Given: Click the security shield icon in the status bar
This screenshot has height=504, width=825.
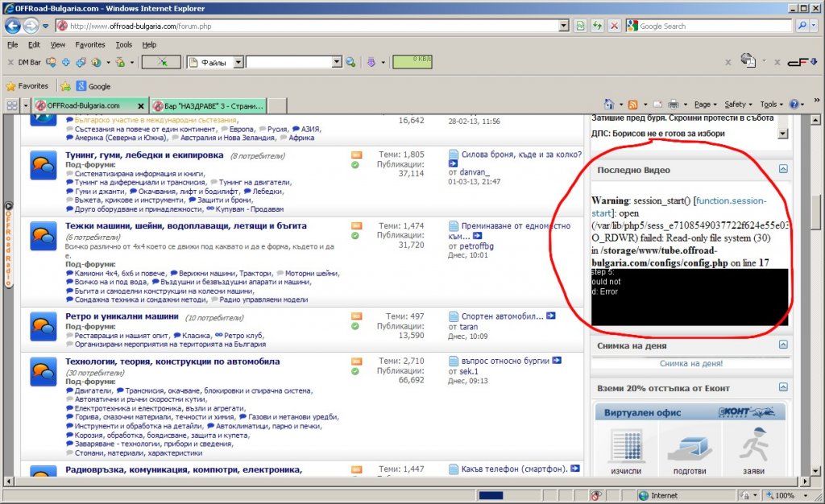Looking at the screenshot, I should (595, 495).
